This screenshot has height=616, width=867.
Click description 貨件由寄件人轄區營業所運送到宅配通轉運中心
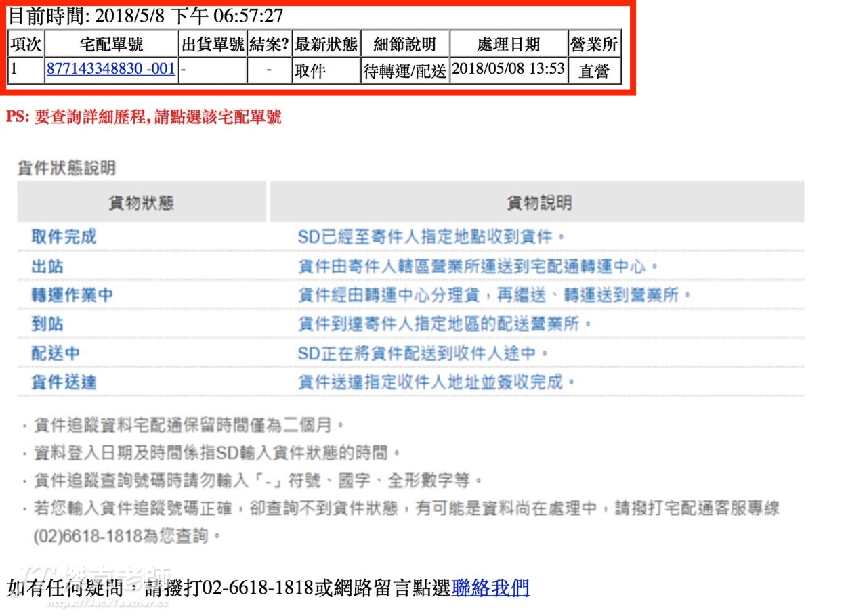(x=478, y=266)
